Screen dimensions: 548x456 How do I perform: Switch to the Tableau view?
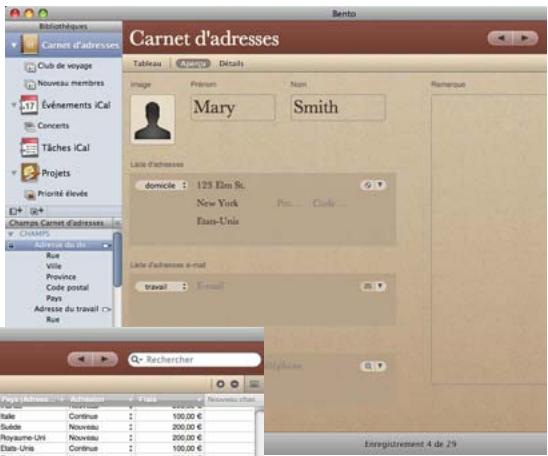click(147, 64)
